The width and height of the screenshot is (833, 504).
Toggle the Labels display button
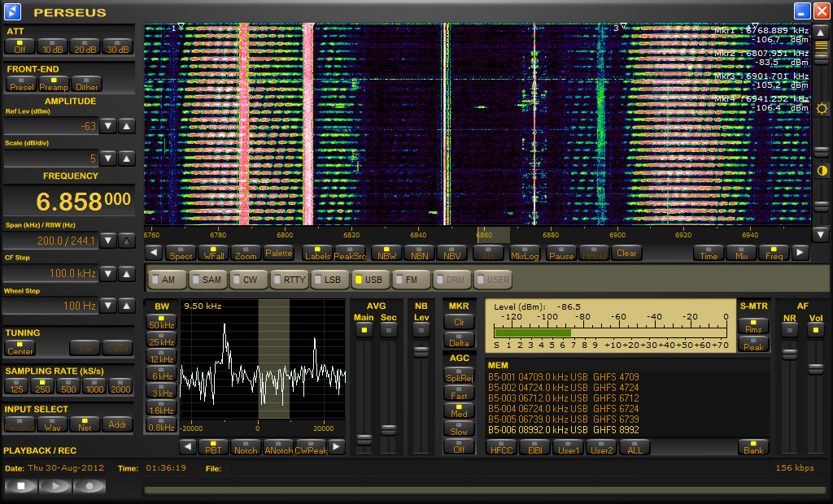point(318,253)
